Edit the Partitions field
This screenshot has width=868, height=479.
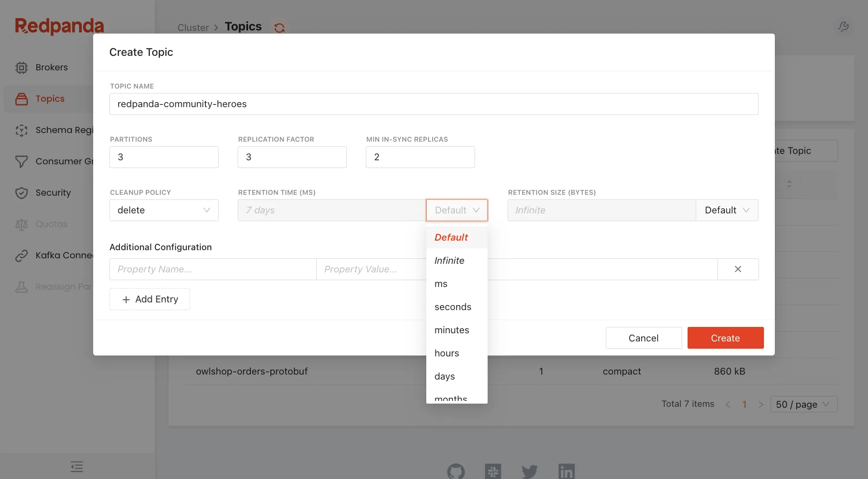pos(164,157)
